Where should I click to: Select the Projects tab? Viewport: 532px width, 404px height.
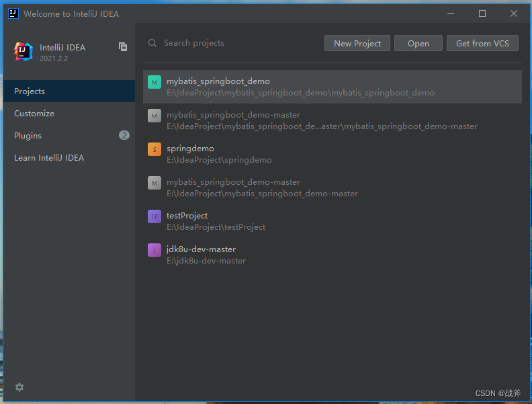pyautogui.click(x=69, y=91)
